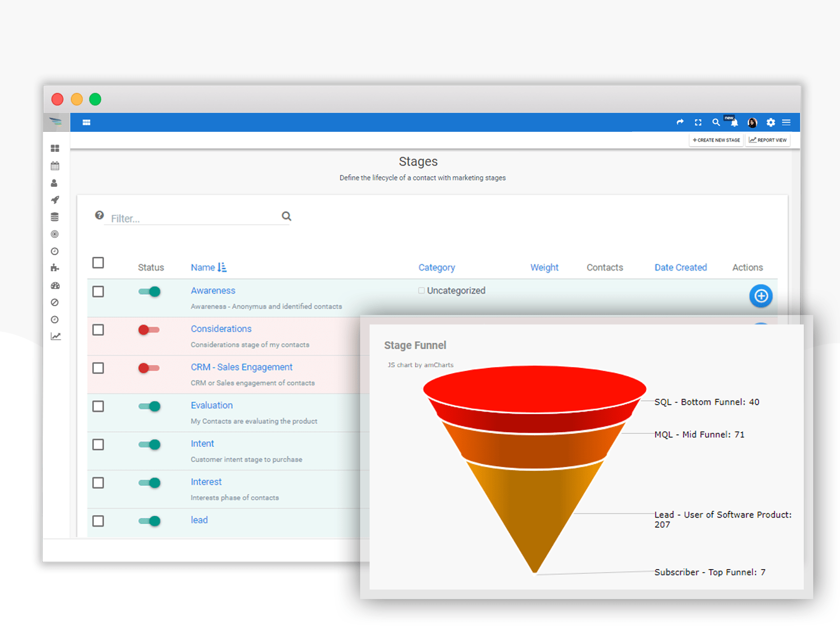
Task: Enable the CRM - Sales Engagement status toggle
Action: click(x=149, y=368)
